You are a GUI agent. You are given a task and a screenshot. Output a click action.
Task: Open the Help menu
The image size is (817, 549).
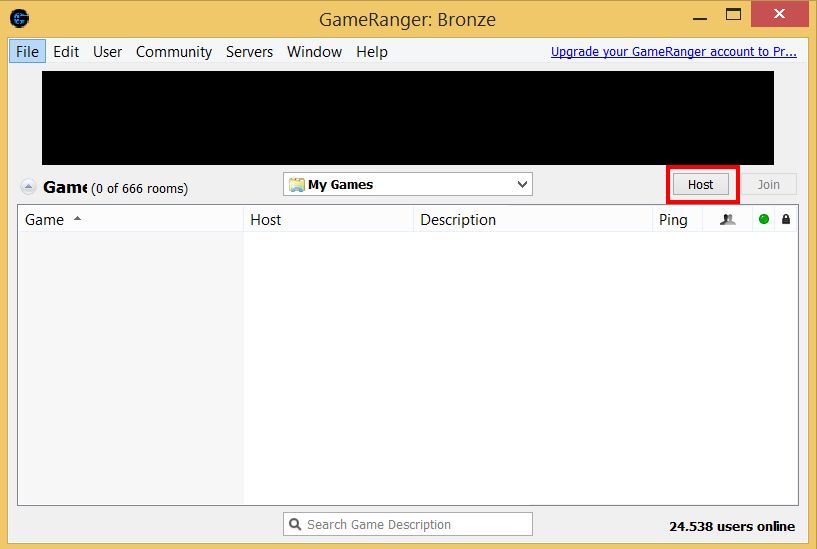coord(372,52)
